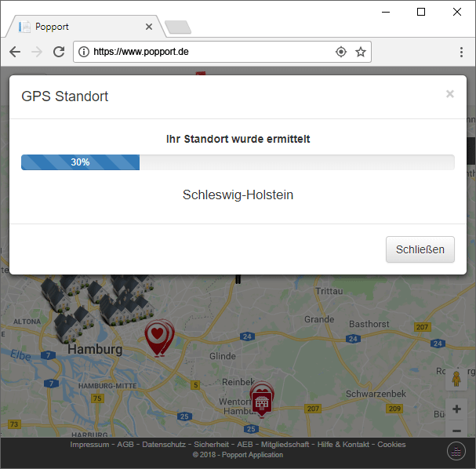The image size is (476, 469).
Task: Click the browser back arrow
Action: tap(15, 52)
